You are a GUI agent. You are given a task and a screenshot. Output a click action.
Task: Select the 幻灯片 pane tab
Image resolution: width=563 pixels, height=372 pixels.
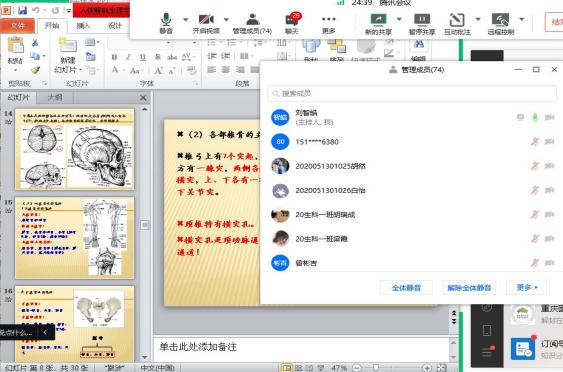pyautogui.click(x=18, y=97)
